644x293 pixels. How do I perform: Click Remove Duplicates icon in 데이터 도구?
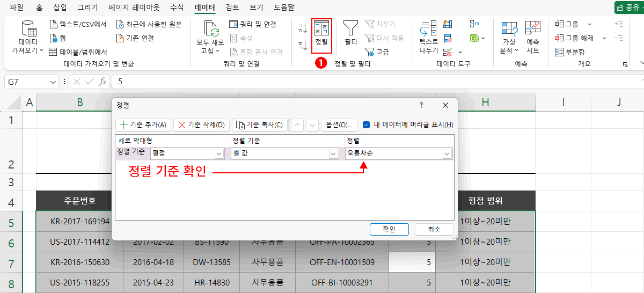coord(448,38)
